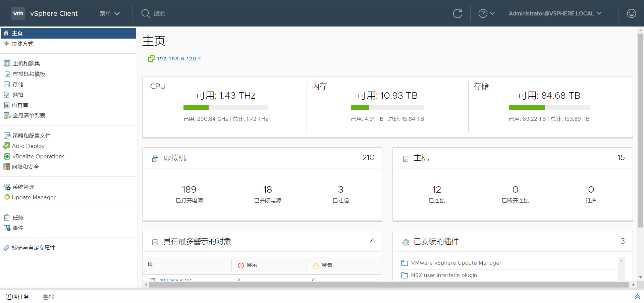This screenshot has width=644, height=303.
Task: Click the 任务 clipboard icon
Action: pos(7,217)
